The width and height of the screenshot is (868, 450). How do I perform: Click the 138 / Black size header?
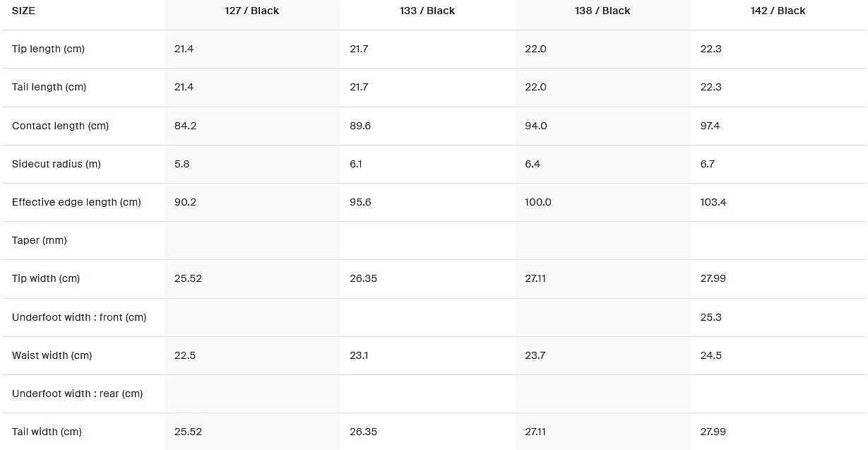click(602, 11)
